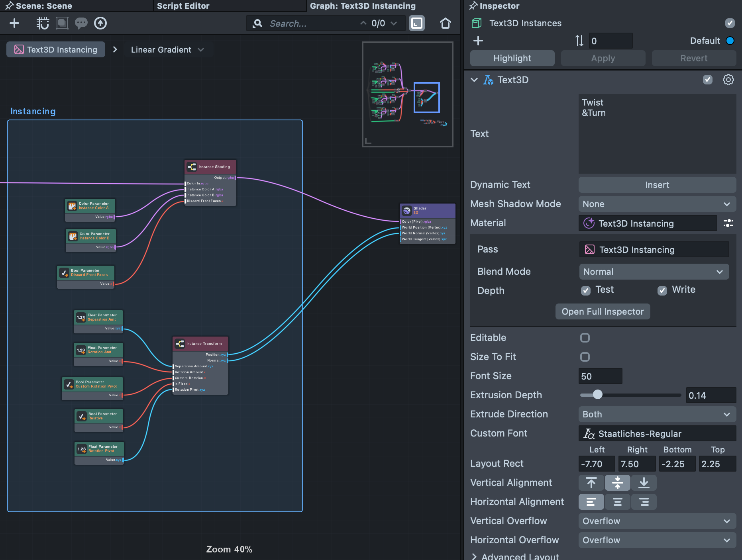The height and width of the screenshot is (560, 742).
Task: Open Text3D component gear settings
Action: coord(728,80)
